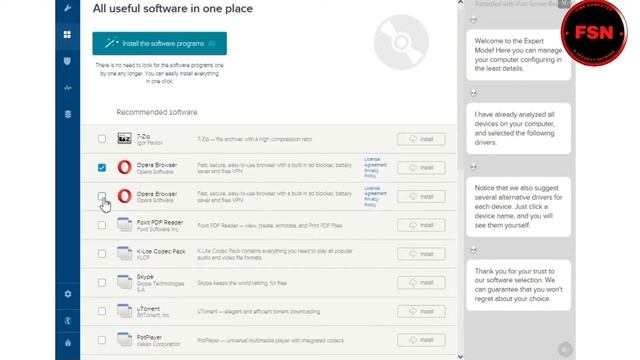
Task: Tick the K-Lite Codec Pack checkbox
Action: point(102,253)
